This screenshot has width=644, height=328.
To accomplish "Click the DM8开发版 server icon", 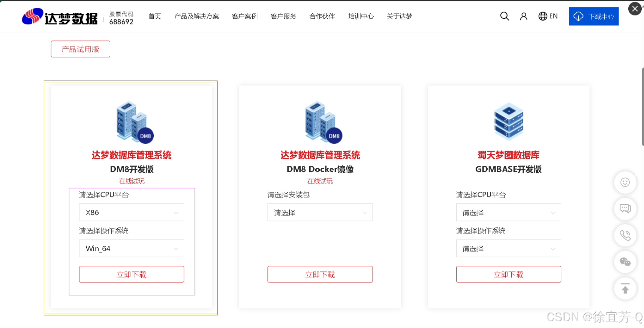I will [135, 122].
